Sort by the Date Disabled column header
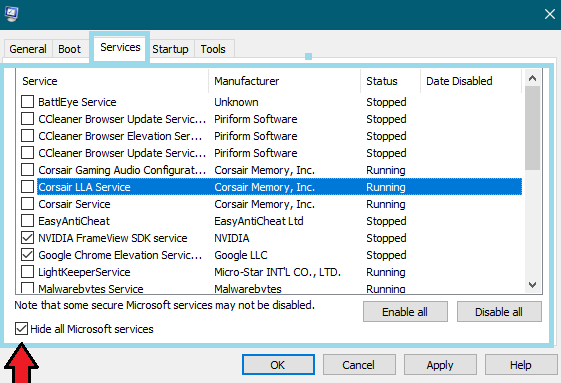This screenshot has height=383, width=561. (471, 81)
